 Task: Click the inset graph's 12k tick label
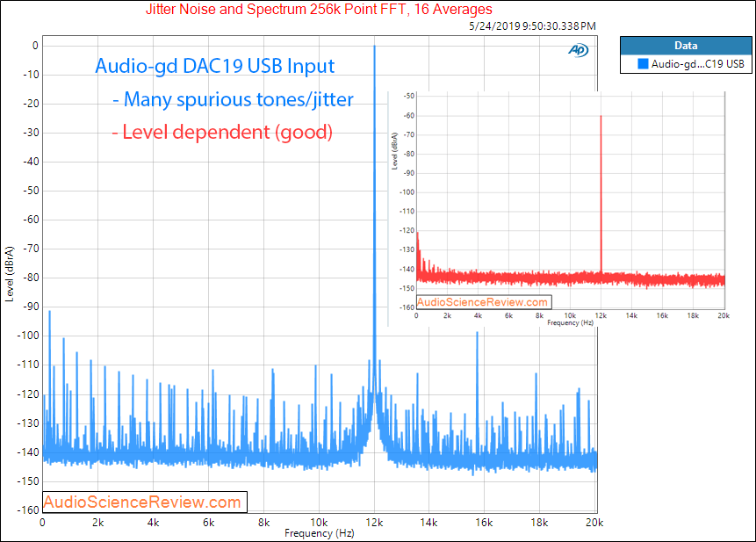601,316
